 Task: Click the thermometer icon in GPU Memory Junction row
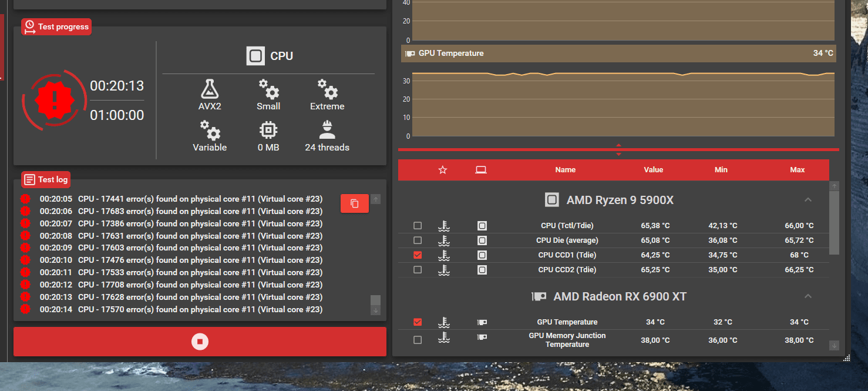coord(444,338)
